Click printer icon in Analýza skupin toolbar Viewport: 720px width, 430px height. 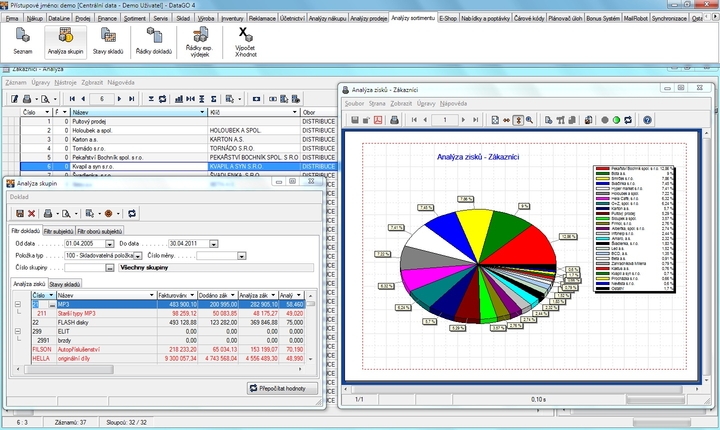tap(48, 214)
